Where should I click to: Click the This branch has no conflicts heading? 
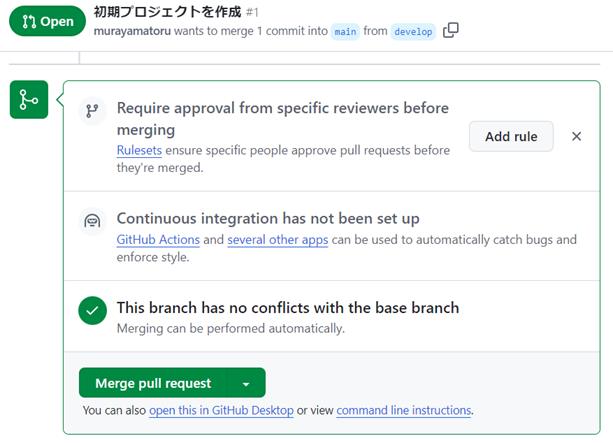tap(288, 308)
